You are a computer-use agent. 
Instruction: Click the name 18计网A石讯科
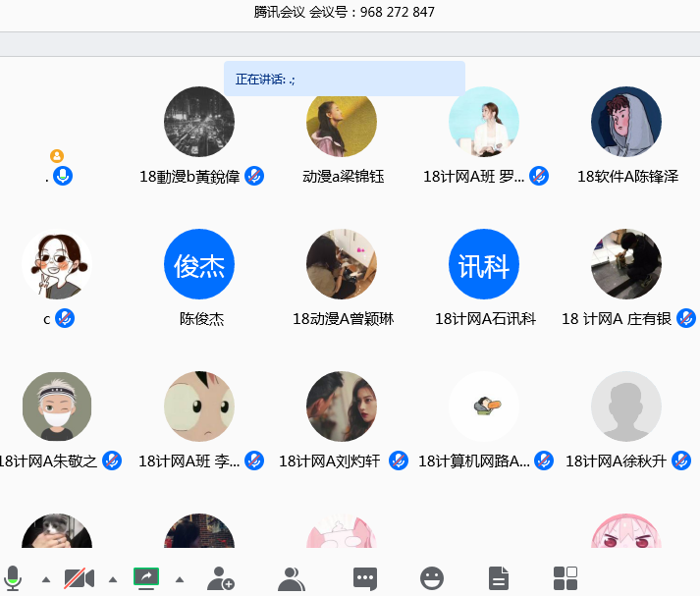click(x=486, y=319)
